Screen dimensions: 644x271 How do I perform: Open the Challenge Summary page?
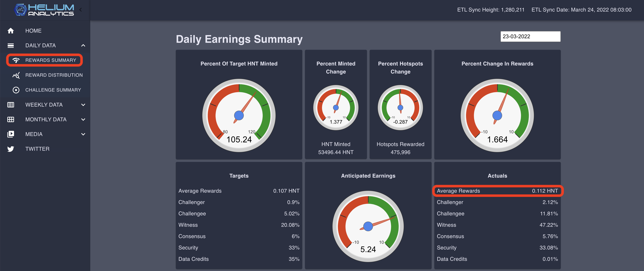(x=53, y=90)
